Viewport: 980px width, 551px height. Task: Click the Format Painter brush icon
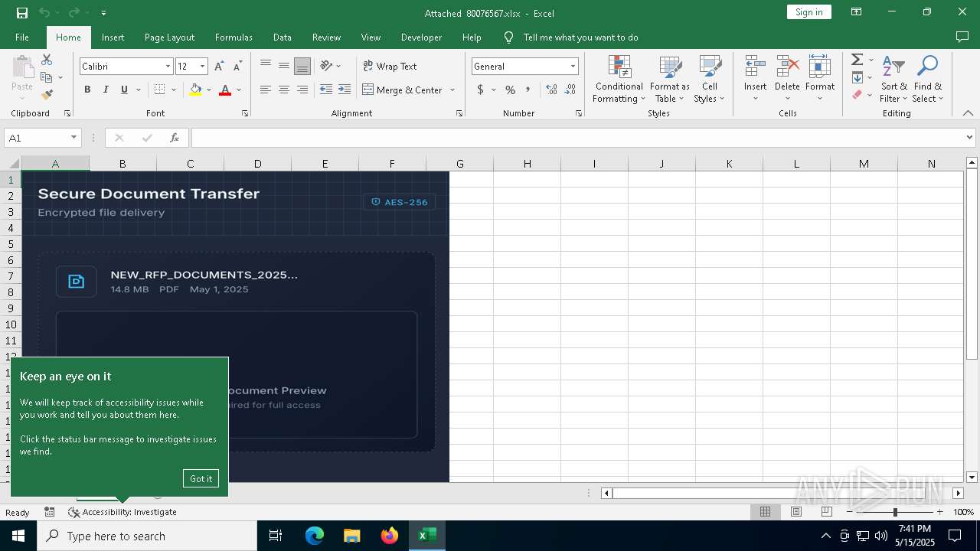47,95
